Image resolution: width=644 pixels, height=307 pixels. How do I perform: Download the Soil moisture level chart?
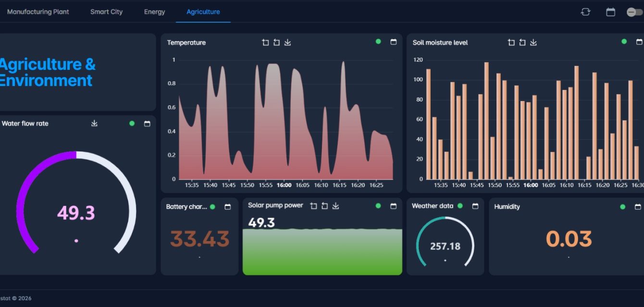pyautogui.click(x=533, y=42)
